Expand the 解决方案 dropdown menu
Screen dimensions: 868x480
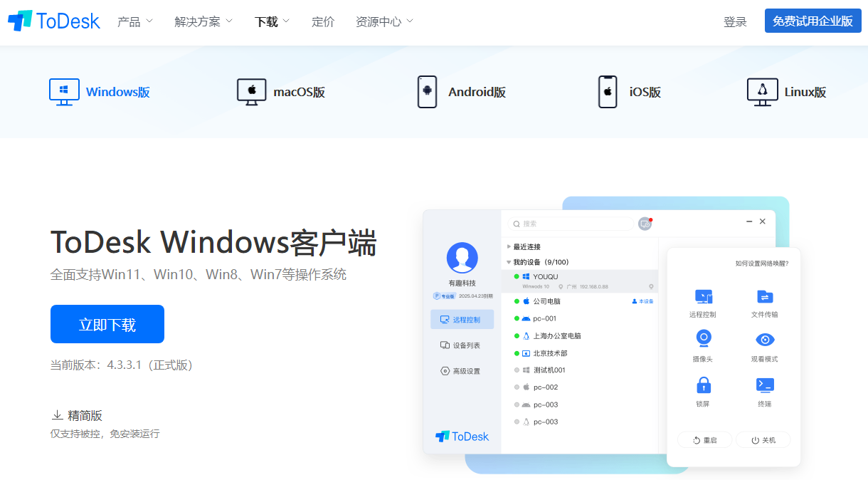click(x=203, y=21)
